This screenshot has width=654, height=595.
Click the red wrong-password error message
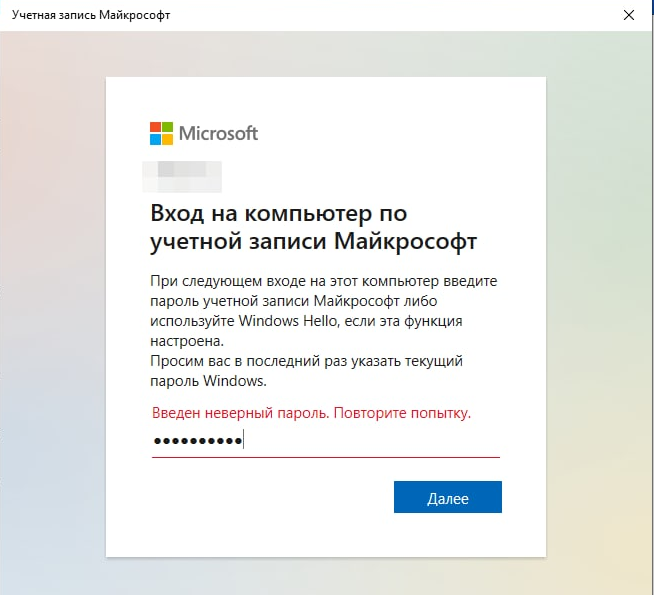[x=311, y=413]
